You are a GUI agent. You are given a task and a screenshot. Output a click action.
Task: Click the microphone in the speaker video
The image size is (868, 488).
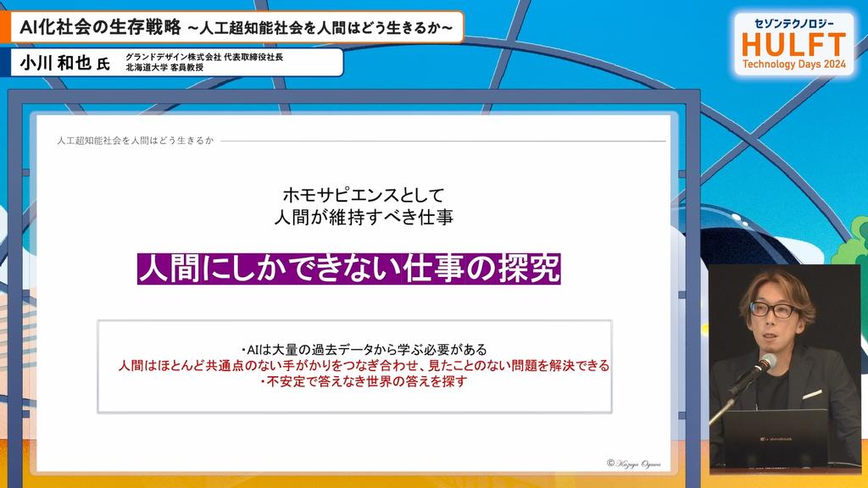pyautogui.click(x=763, y=364)
